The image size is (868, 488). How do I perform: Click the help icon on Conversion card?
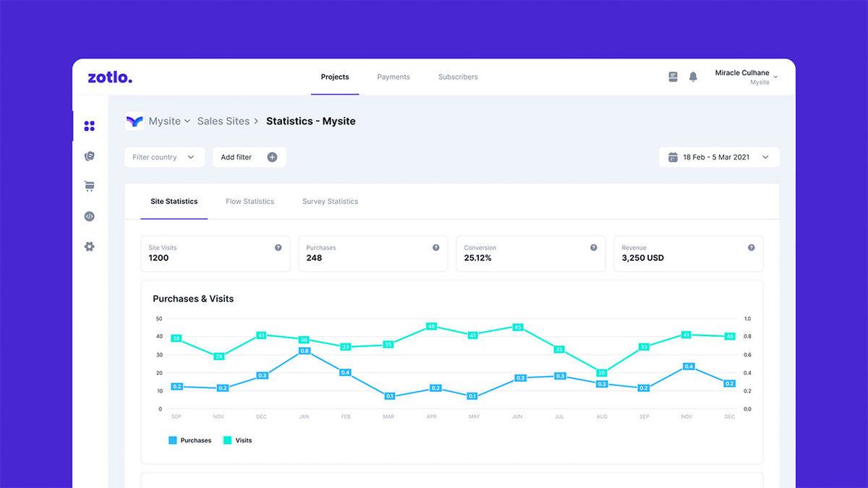tap(593, 247)
